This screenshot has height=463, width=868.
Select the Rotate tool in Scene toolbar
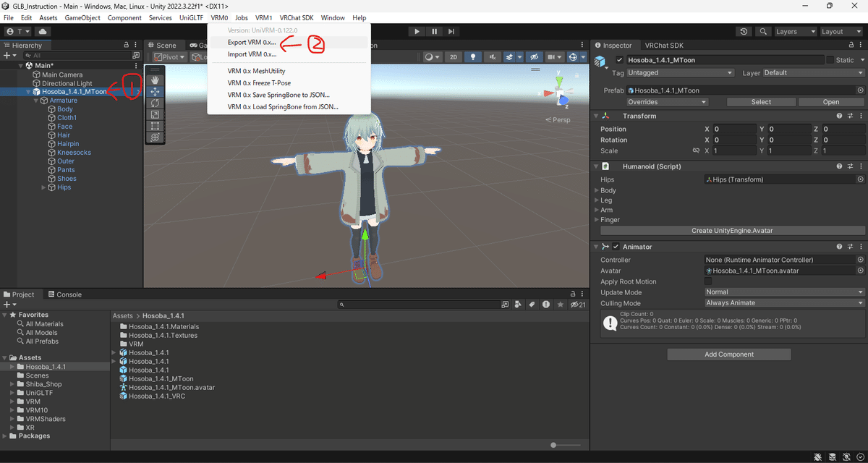pos(155,103)
